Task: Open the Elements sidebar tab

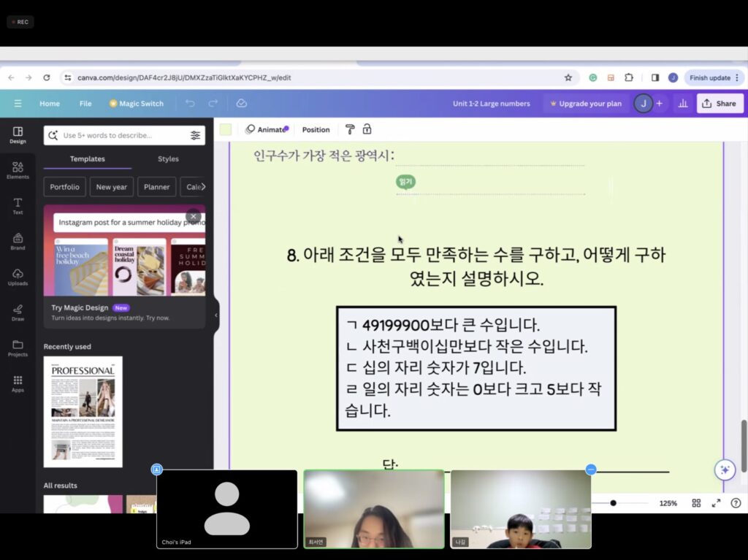Action: tap(18, 170)
